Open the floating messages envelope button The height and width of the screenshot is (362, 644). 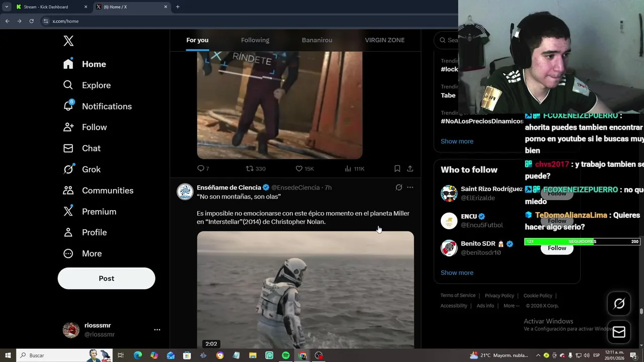click(619, 332)
